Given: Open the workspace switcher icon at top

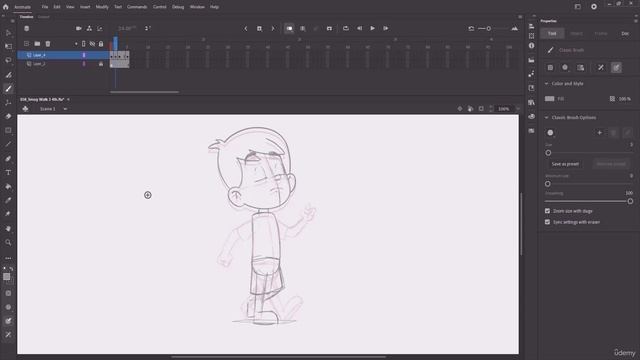Looking at the screenshot, I should (578, 7).
